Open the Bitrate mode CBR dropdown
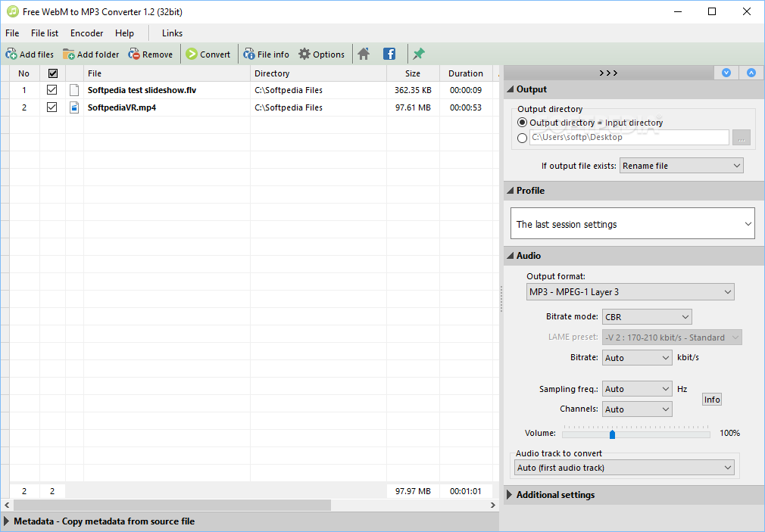The image size is (765, 532). point(647,317)
